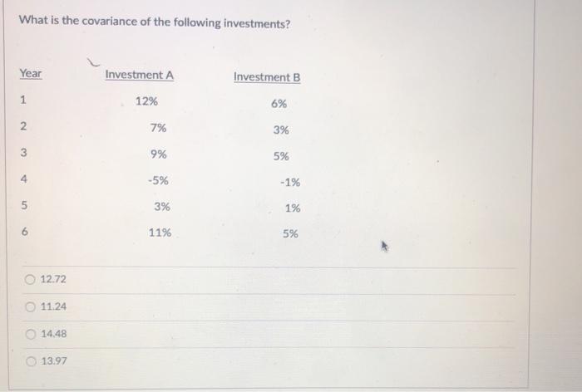
Task: Click the 3% value in Investment B
Action: pyautogui.click(x=281, y=130)
